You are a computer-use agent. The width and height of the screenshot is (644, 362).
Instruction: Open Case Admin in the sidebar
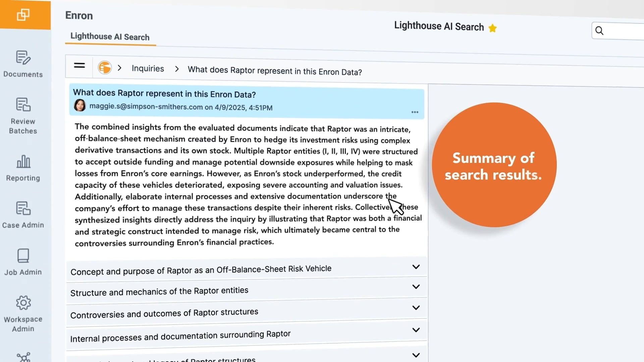pos(23,215)
